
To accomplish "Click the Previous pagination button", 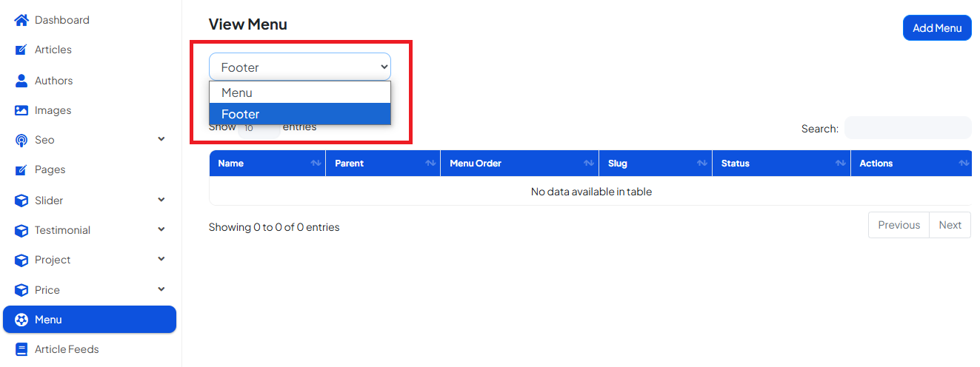I will (x=899, y=225).
